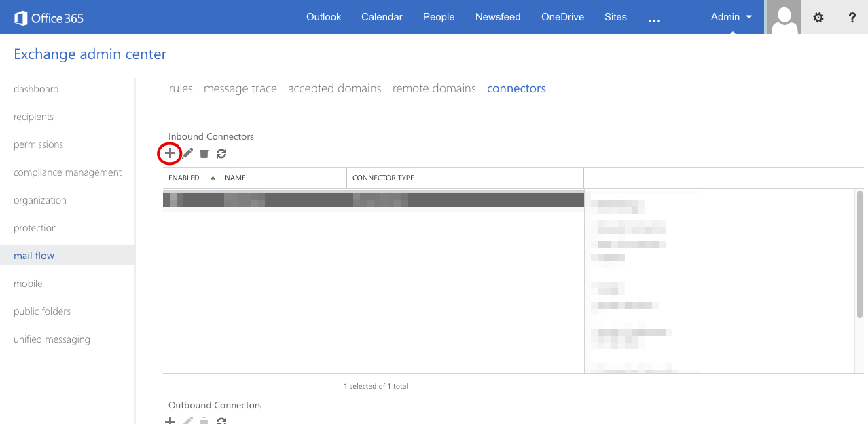Add a new Inbound Connector

click(x=170, y=153)
